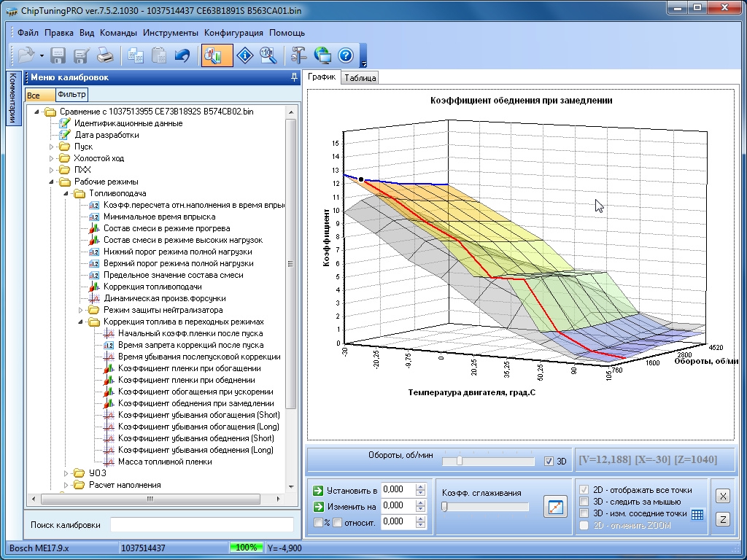
Task: Click the blue undo arrow icon
Action: 182,55
